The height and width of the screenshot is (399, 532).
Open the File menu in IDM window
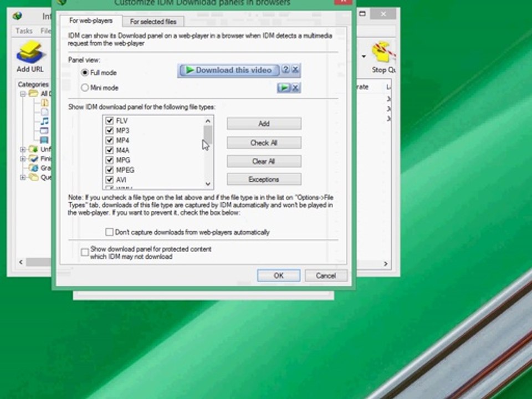coord(46,31)
